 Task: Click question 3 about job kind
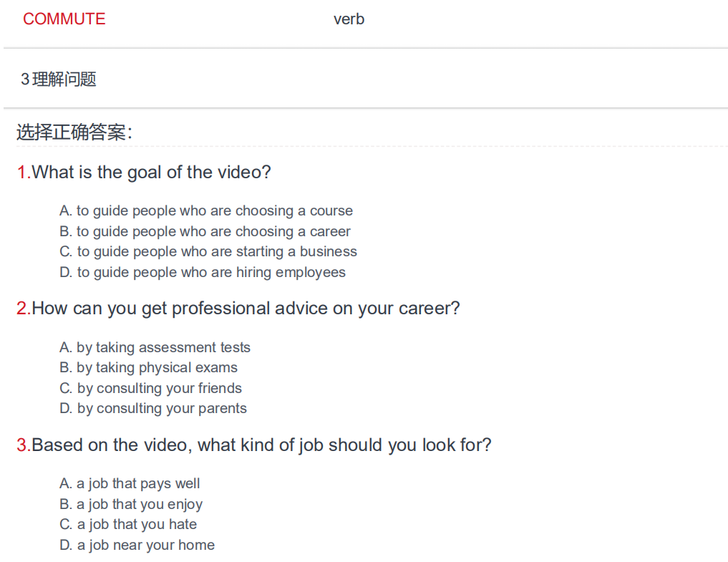(x=254, y=445)
